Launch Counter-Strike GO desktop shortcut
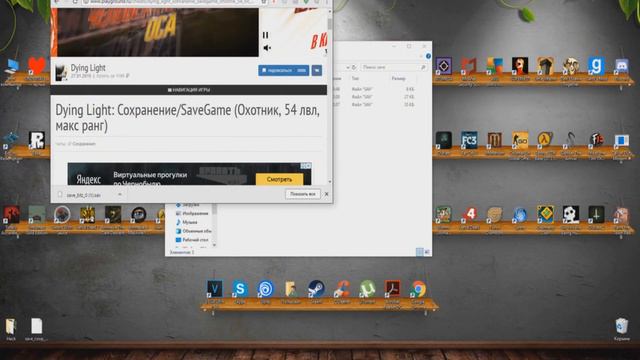 tap(520, 140)
